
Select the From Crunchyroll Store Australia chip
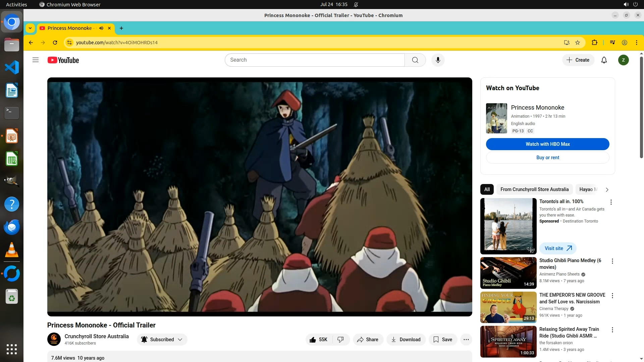(534, 189)
